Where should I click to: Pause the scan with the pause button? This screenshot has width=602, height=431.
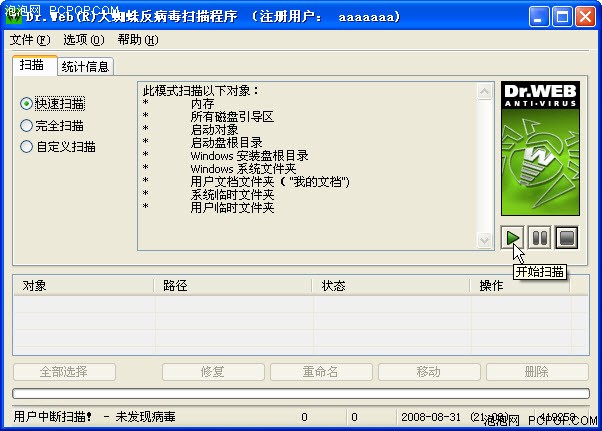539,238
